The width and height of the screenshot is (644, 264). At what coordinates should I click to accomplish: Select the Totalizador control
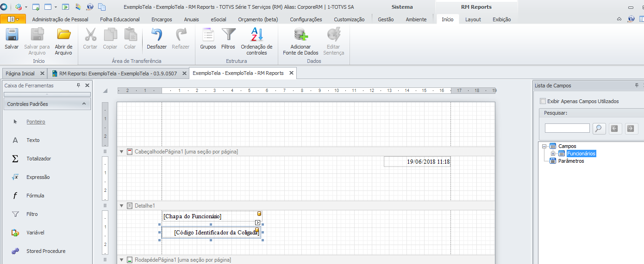[38, 159]
